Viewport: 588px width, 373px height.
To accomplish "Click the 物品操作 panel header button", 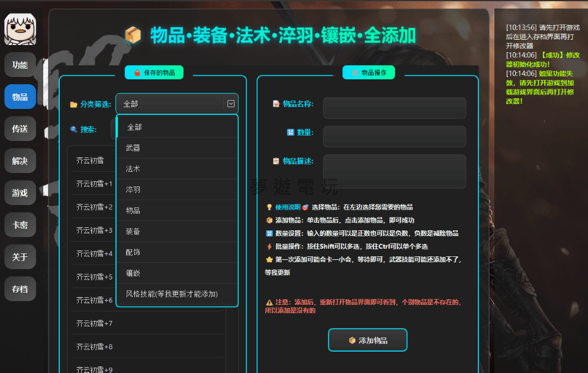I will click(x=369, y=72).
